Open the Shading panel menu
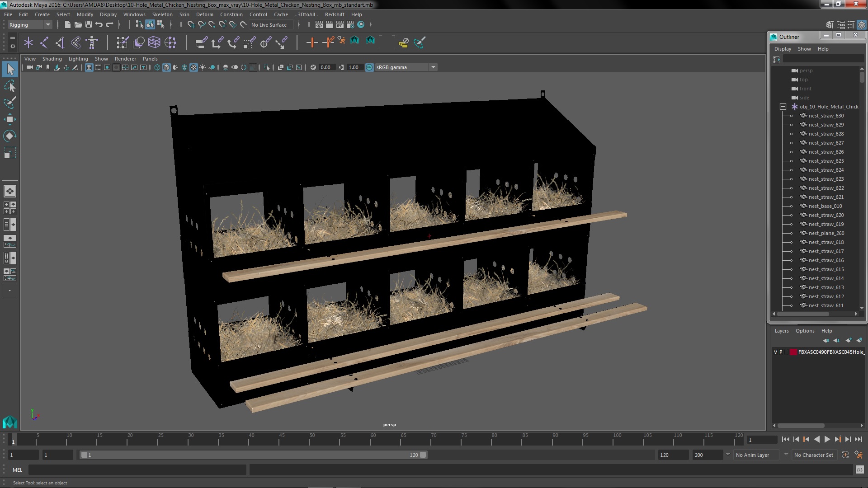This screenshot has width=868, height=488. point(52,59)
